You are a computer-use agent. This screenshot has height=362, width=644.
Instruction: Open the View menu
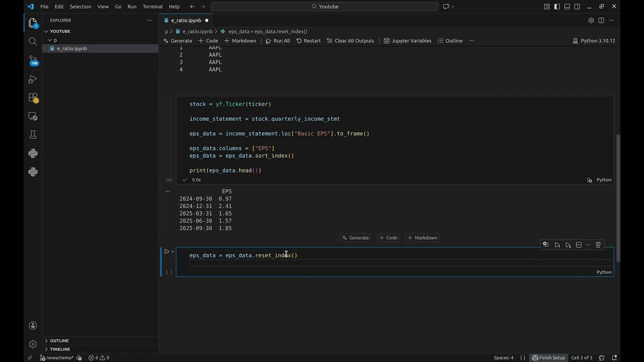[103, 7]
